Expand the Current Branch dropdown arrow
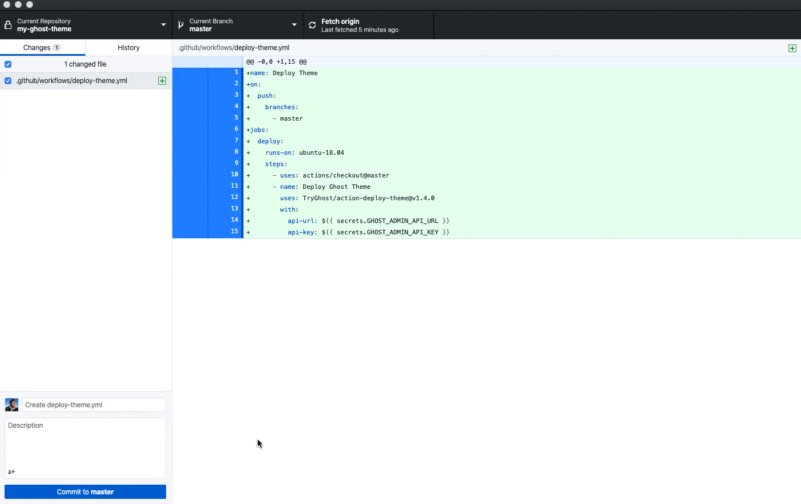The width and height of the screenshot is (801, 504). (x=294, y=24)
